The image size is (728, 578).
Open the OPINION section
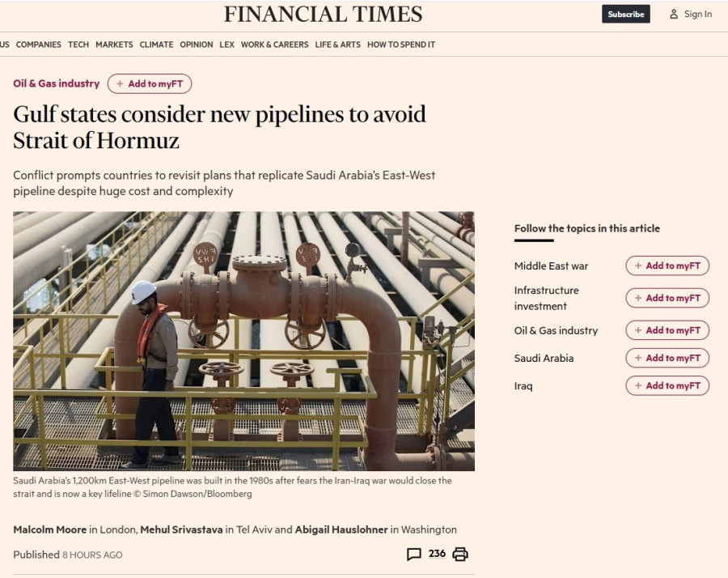[x=197, y=45]
